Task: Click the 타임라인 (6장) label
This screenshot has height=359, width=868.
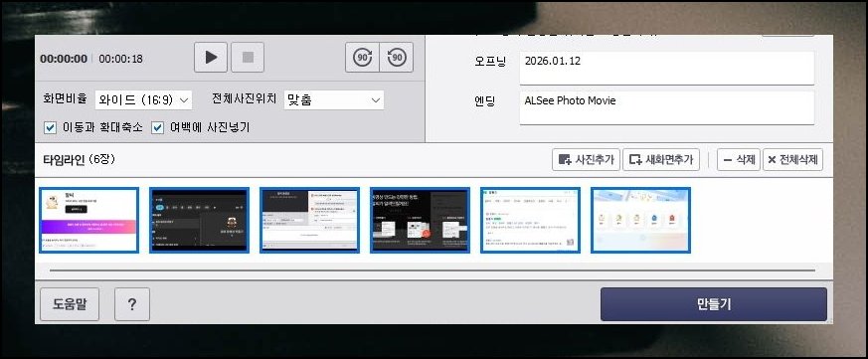Action: [x=80, y=159]
